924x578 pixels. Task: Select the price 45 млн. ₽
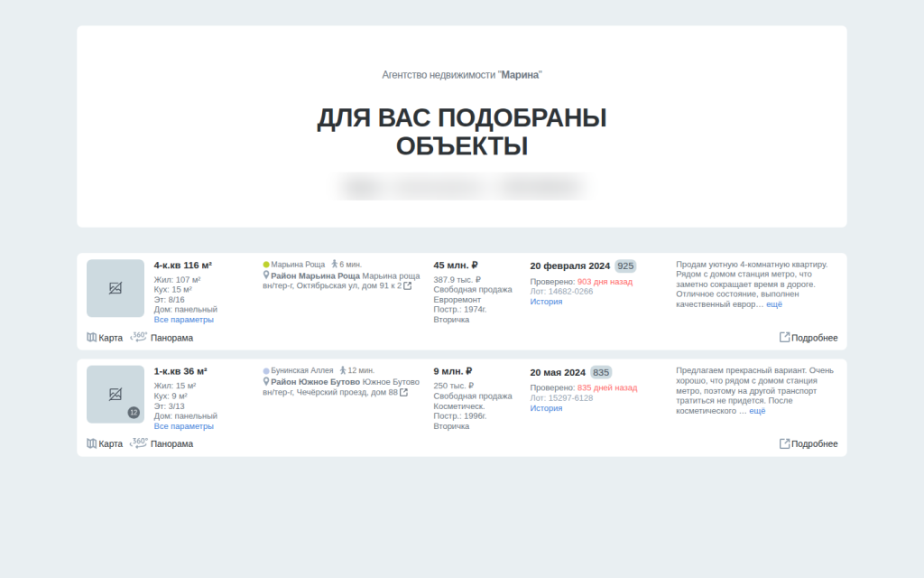coord(456,266)
